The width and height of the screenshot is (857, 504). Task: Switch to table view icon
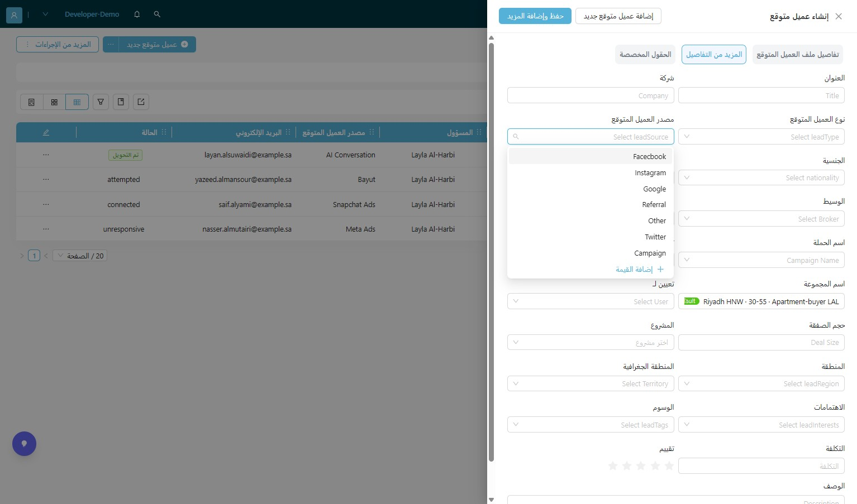click(77, 102)
